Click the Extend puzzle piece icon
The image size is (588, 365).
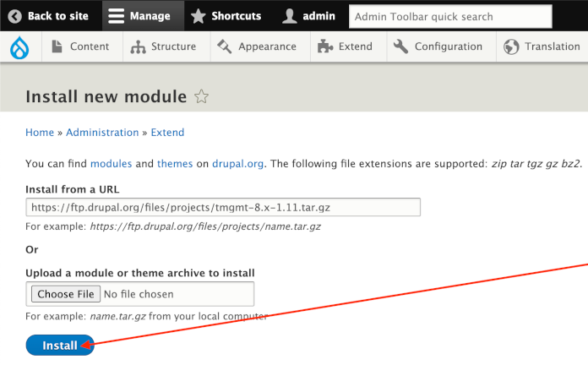point(325,46)
